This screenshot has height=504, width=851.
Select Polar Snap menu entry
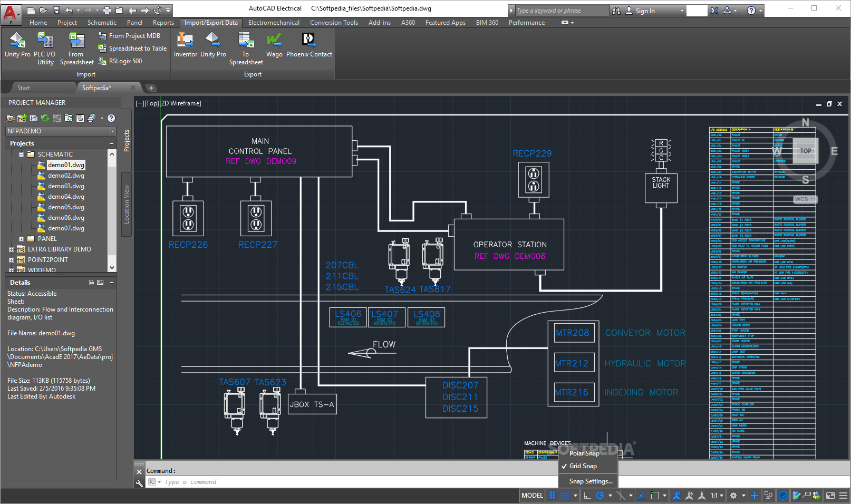(x=588, y=453)
